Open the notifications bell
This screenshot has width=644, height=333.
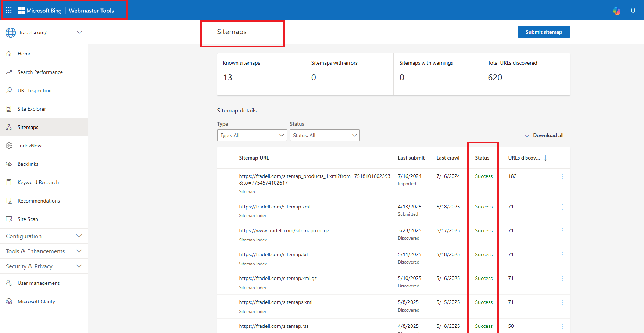coord(633,10)
